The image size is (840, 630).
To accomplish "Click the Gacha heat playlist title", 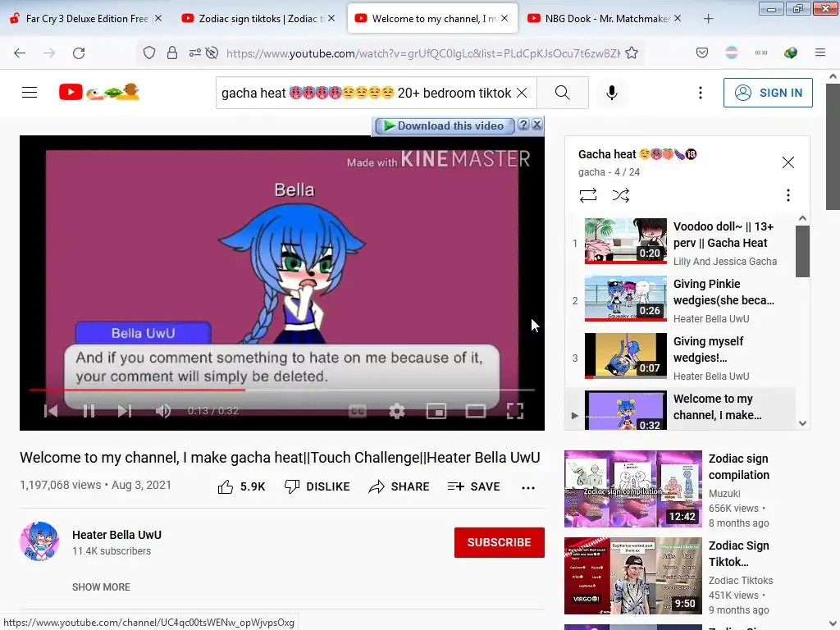I will (x=637, y=154).
